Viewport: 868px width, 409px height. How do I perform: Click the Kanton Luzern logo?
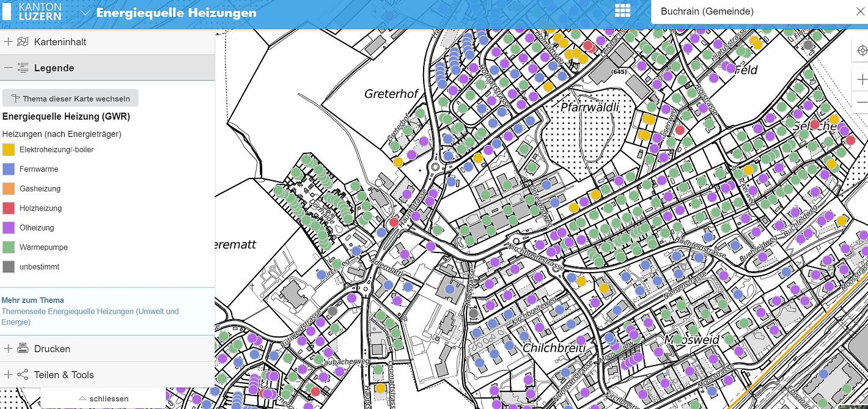32,12
